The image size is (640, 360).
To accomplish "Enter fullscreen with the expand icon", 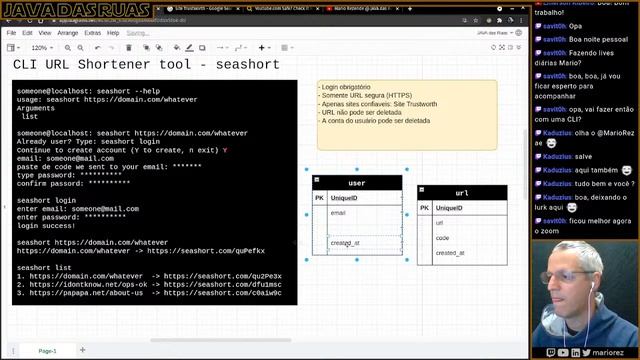I will tap(502, 47).
